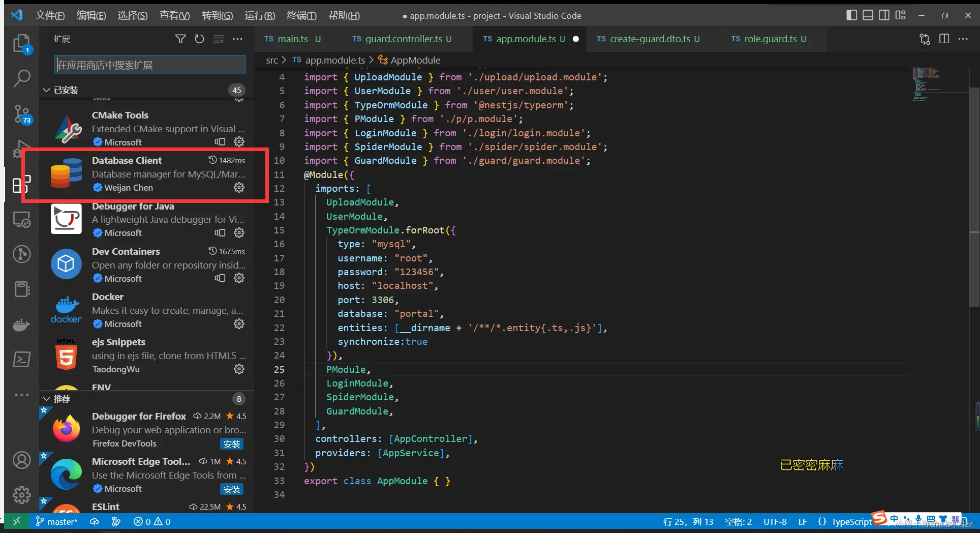Change indentation via 空格: 2

pyautogui.click(x=738, y=521)
